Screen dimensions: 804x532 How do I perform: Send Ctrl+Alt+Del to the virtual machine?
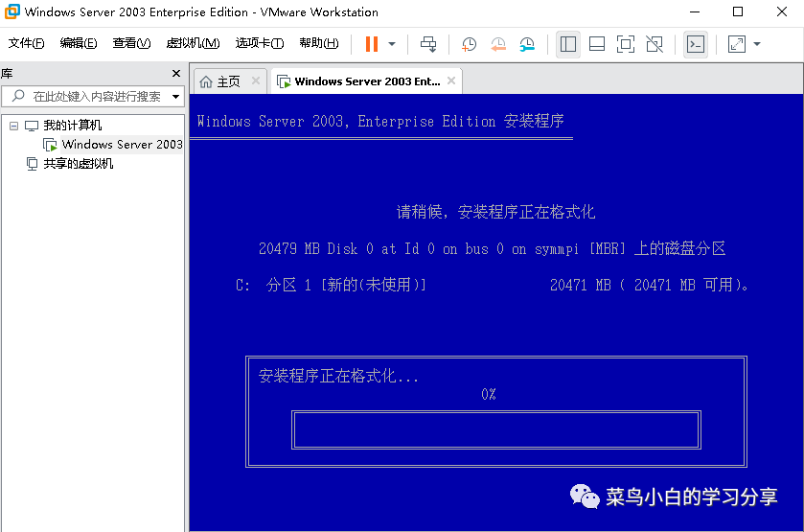click(x=428, y=44)
